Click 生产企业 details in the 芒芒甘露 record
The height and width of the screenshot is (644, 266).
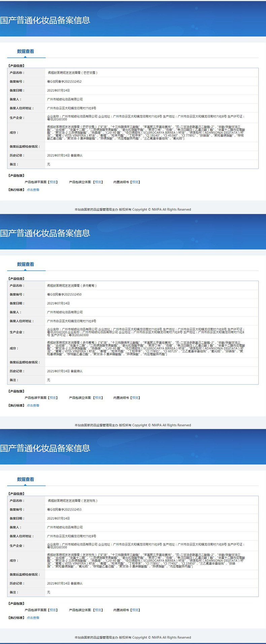[x=146, y=118]
